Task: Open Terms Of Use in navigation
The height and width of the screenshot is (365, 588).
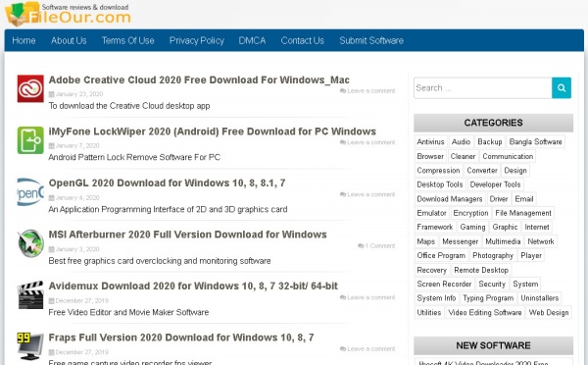Action: (x=127, y=40)
